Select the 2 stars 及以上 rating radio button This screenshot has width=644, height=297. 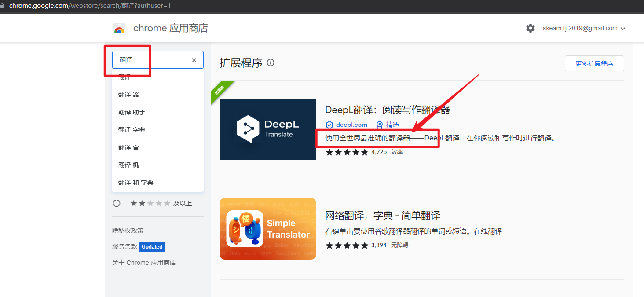(x=117, y=203)
